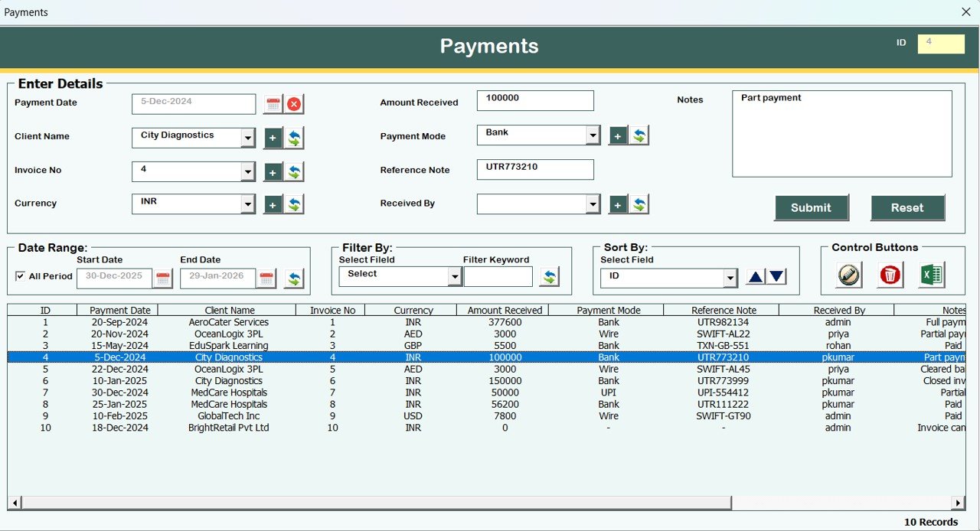Click the pencil Edit record icon
980x531 pixels.
(x=846, y=275)
